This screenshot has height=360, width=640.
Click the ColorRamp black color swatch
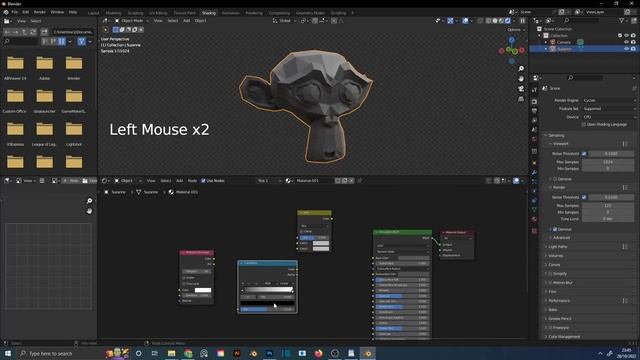tap(267, 303)
